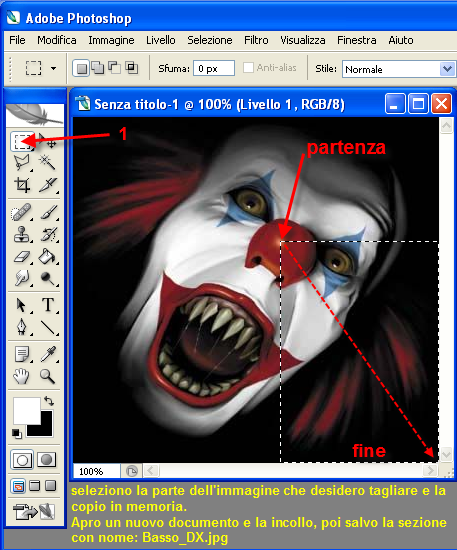Open the Filtro menu
The image size is (457, 550).
click(x=256, y=40)
